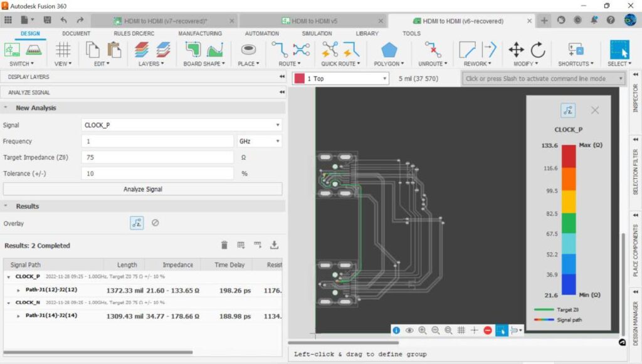Select the Unroute tool icon
Screen dimensions: 642x364
tap(432, 50)
